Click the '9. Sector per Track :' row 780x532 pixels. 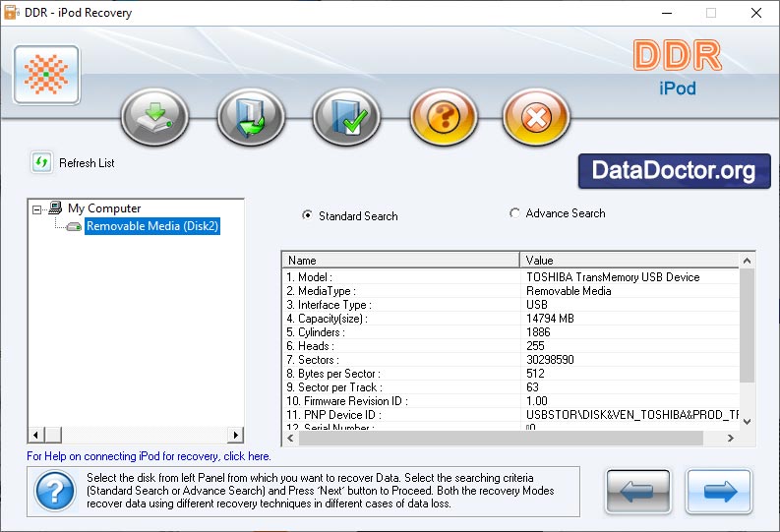pos(510,387)
